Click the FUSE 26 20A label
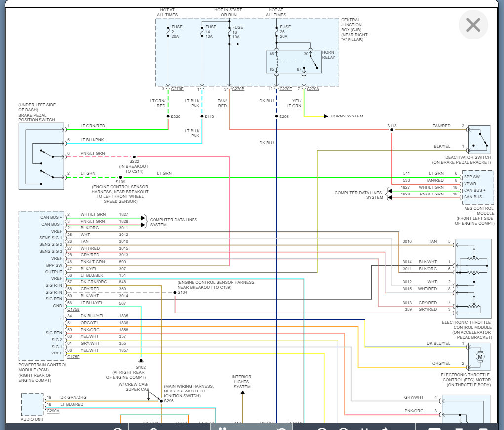Image resolution: width=504 pixels, height=430 pixels. tap(285, 32)
